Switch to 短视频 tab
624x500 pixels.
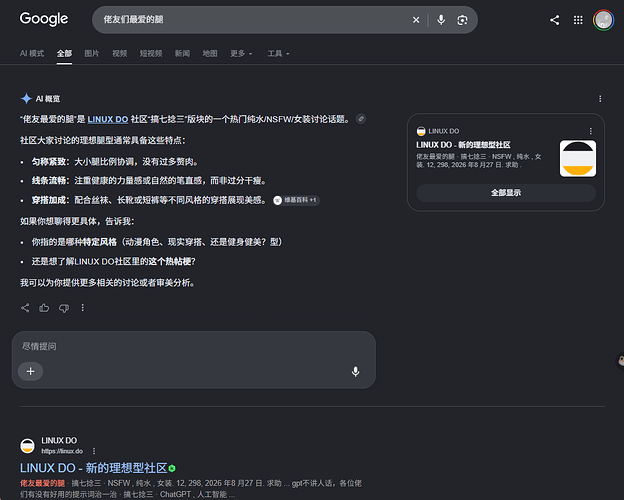[151, 53]
